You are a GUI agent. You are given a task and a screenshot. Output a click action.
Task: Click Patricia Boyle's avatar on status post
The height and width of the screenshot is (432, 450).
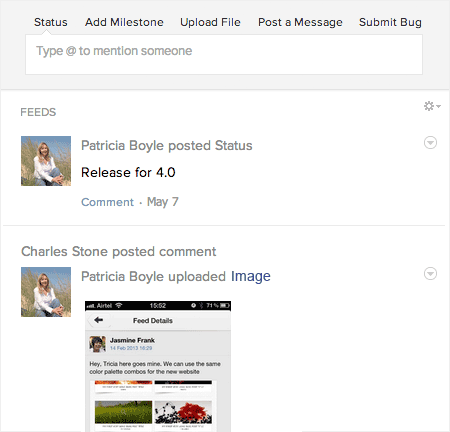(46, 161)
